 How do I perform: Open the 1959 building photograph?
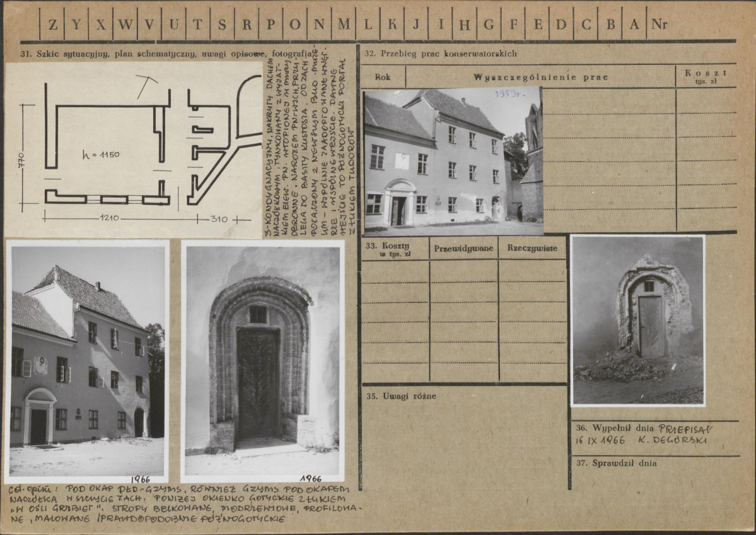click(453, 162)
